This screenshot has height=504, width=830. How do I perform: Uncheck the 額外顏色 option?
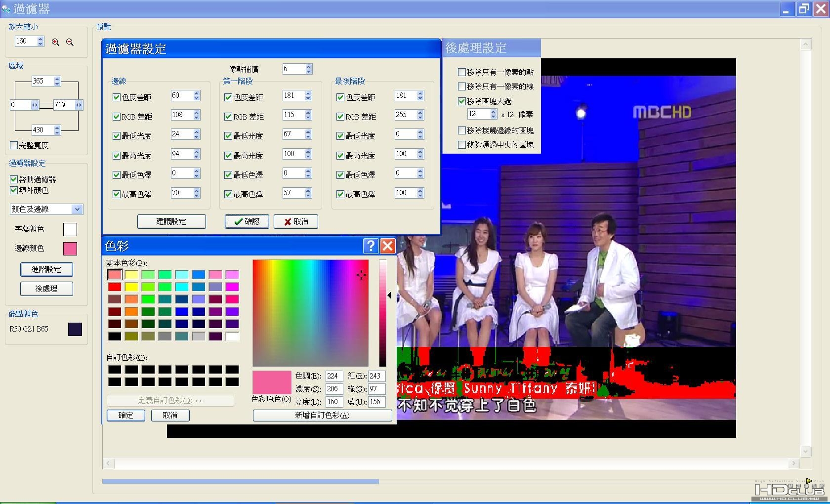pos(14,190)
